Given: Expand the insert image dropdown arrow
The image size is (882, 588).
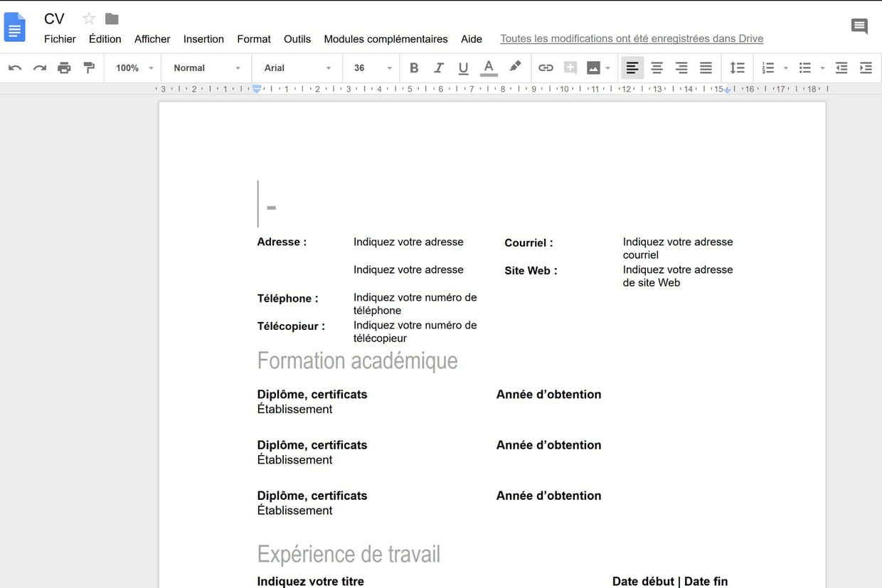Looking at the screenshot, I should click(607, 68).
